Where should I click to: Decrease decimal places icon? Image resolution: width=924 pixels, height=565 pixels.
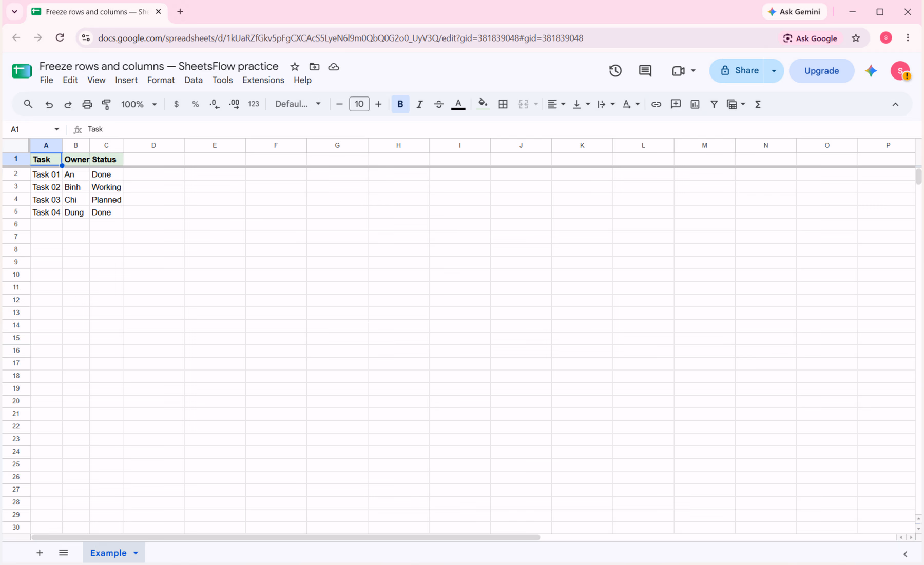[215, 104]
